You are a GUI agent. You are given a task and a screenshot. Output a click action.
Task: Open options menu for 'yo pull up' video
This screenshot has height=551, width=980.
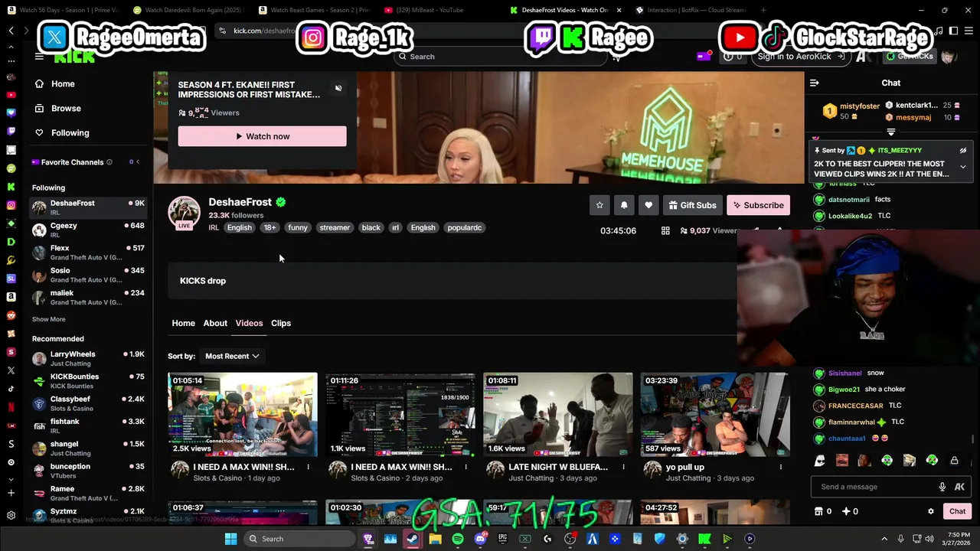coord(781,467)
